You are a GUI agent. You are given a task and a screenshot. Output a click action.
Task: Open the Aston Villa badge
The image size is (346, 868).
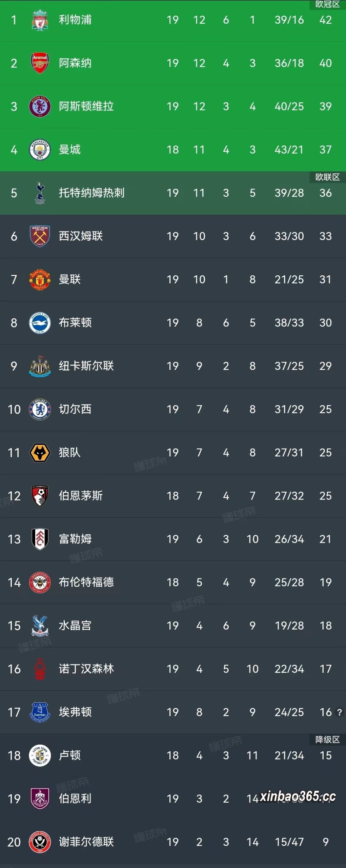(x=40, y=106)
